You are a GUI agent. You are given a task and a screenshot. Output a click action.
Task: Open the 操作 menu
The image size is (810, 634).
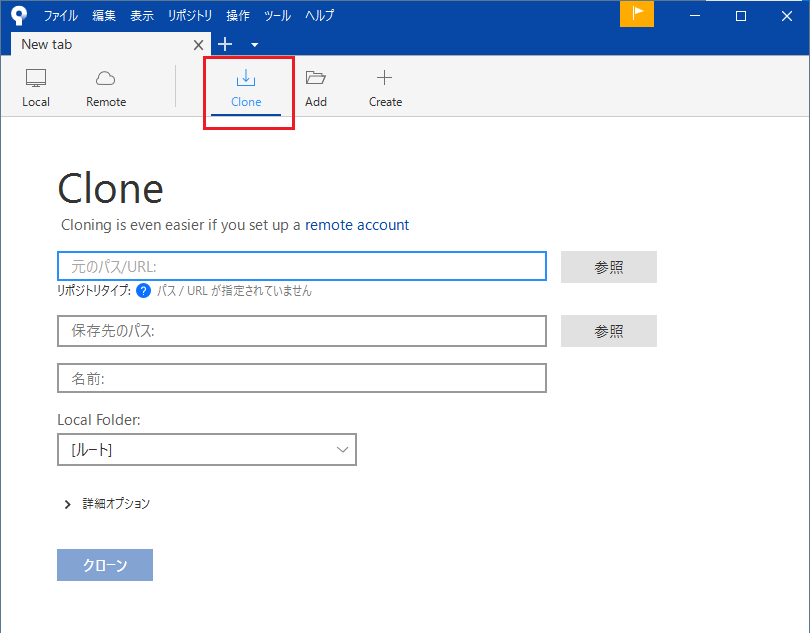238,16
